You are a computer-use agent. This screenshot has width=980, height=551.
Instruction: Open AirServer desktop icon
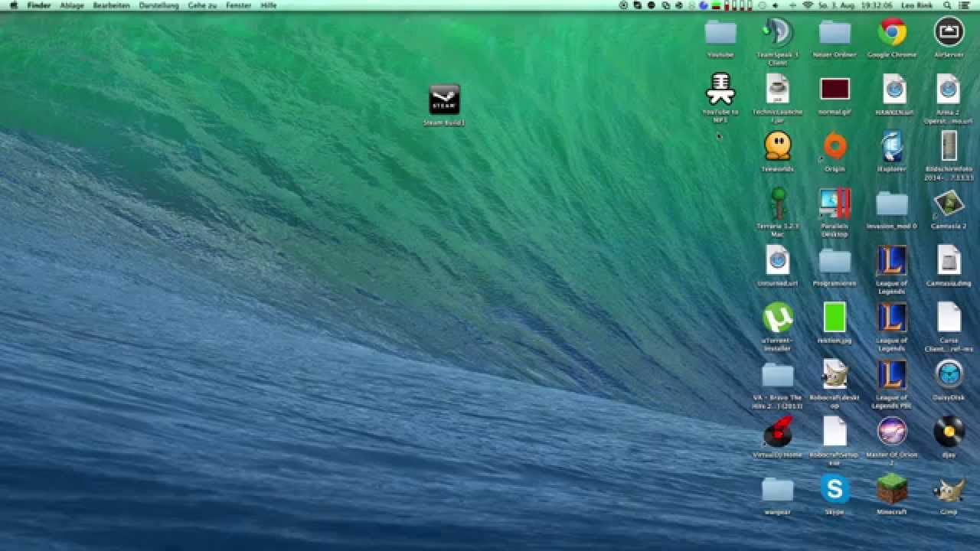pos(949,32)
